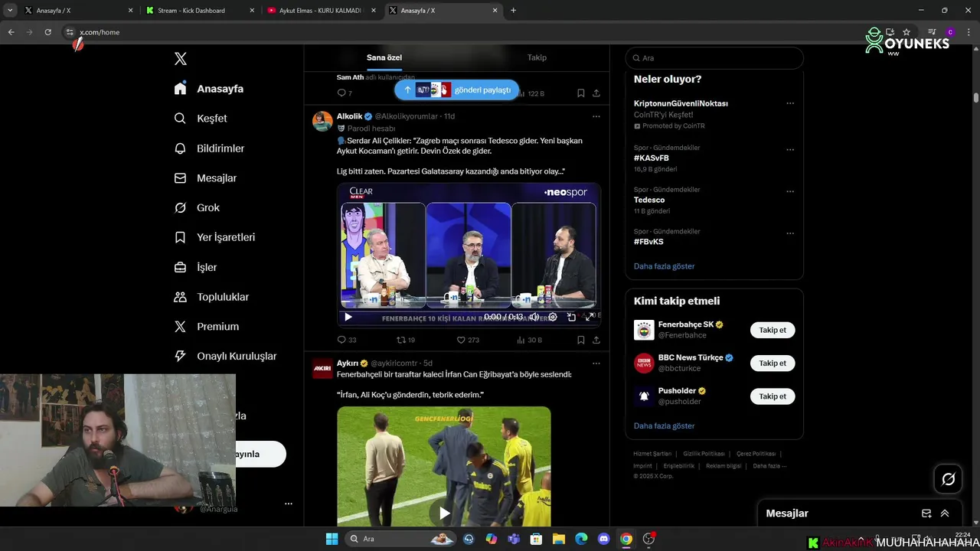980x551 pixels.
Task: Open Grok from the sidebar
Action: pyautogui.click(x=197, y=208)
